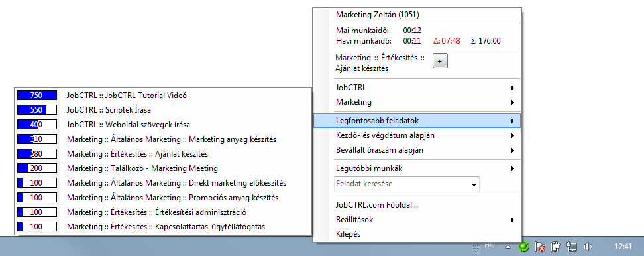The height and width of the screenshot is (256, 644).
Task: Select Találkozó - Marketing Meeting task
Action: tap(163, 168)
